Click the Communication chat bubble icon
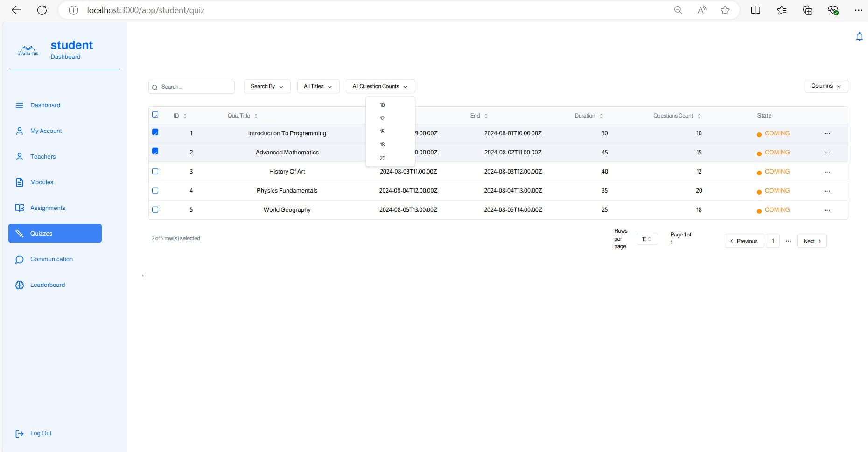Image resolution: width=868 pixels, height=452 pixels. [x=20, y=259]
